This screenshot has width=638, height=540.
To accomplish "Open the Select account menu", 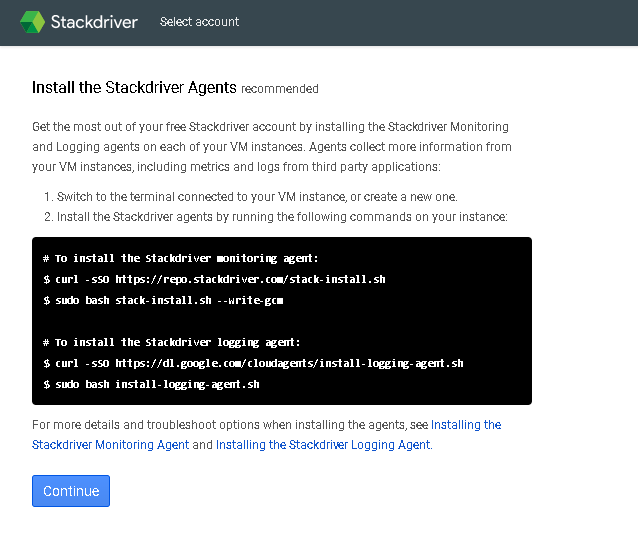I will [199, 22].
